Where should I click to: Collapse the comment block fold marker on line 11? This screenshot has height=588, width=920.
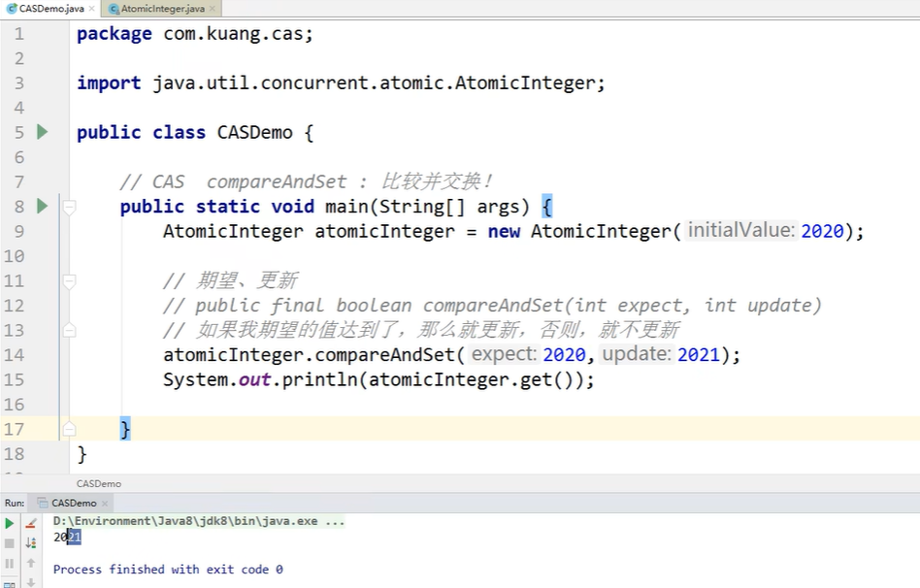coord(69,281)
